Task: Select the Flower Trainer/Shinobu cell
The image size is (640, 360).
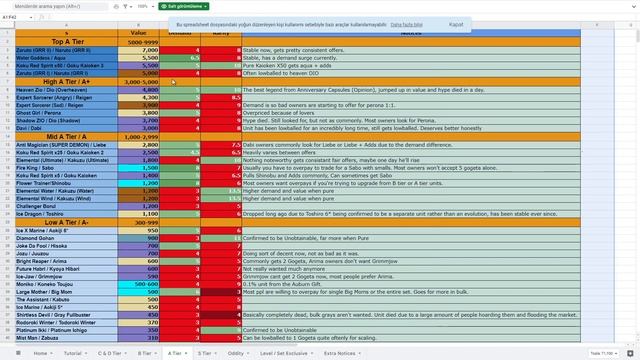Action: [67, 183]
